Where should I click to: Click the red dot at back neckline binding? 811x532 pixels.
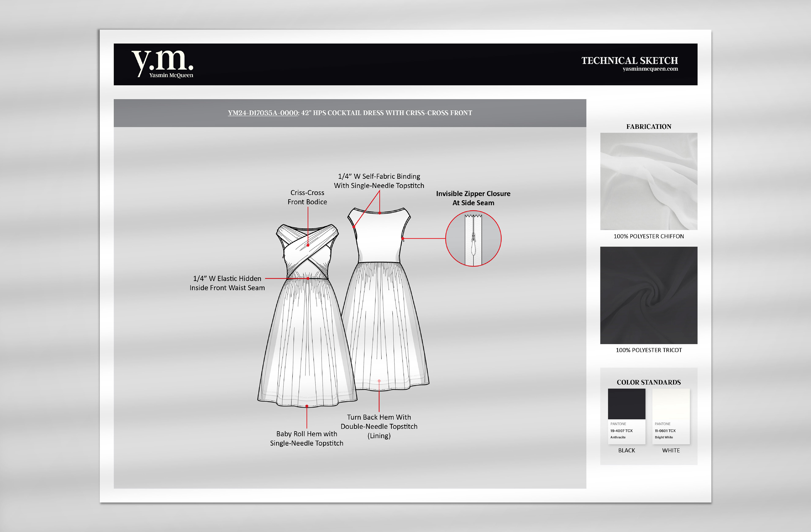380,213
